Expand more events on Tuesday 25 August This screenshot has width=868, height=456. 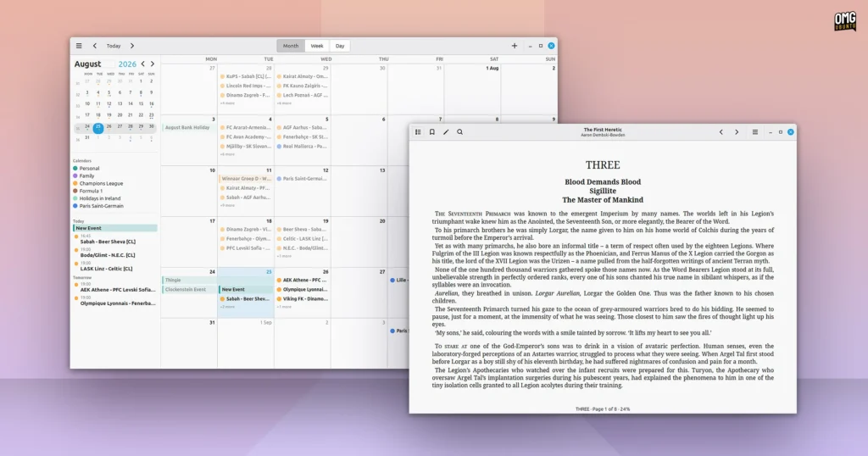[x=227, y=307]
